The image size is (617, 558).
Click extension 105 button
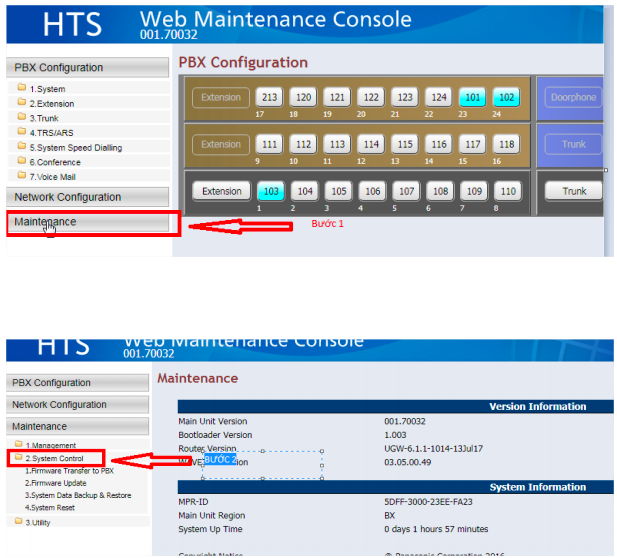(339, 191)
